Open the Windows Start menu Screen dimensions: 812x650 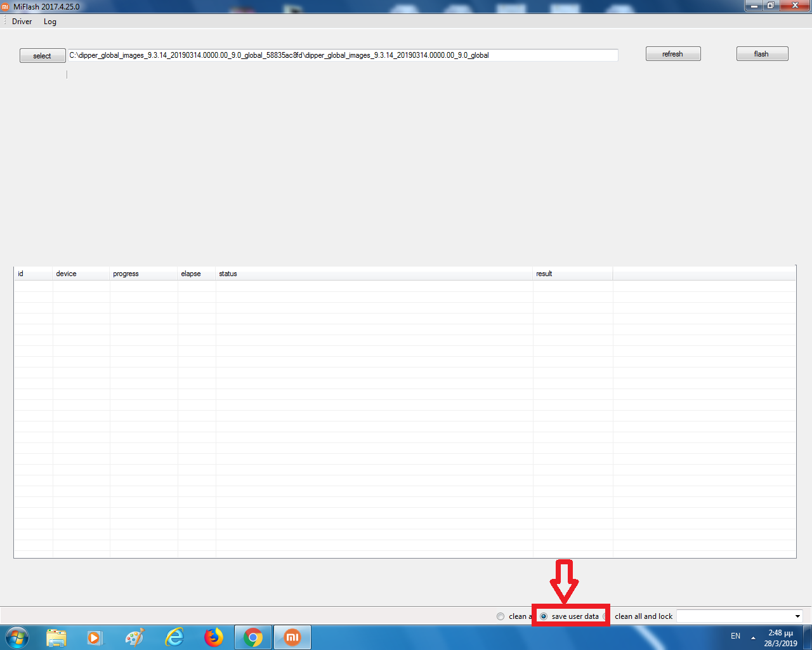[x=17, y=637]
